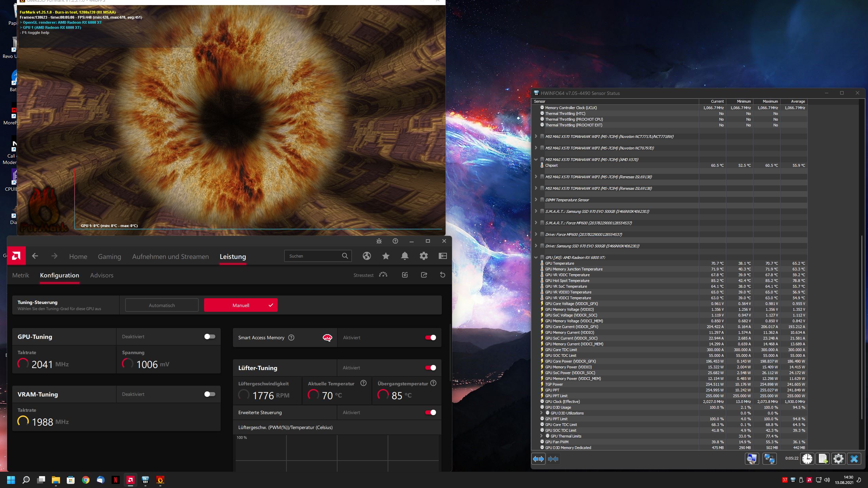Select the Automatisch tuning button
Viewport: 868px width, 488px height.
point(162,305)
